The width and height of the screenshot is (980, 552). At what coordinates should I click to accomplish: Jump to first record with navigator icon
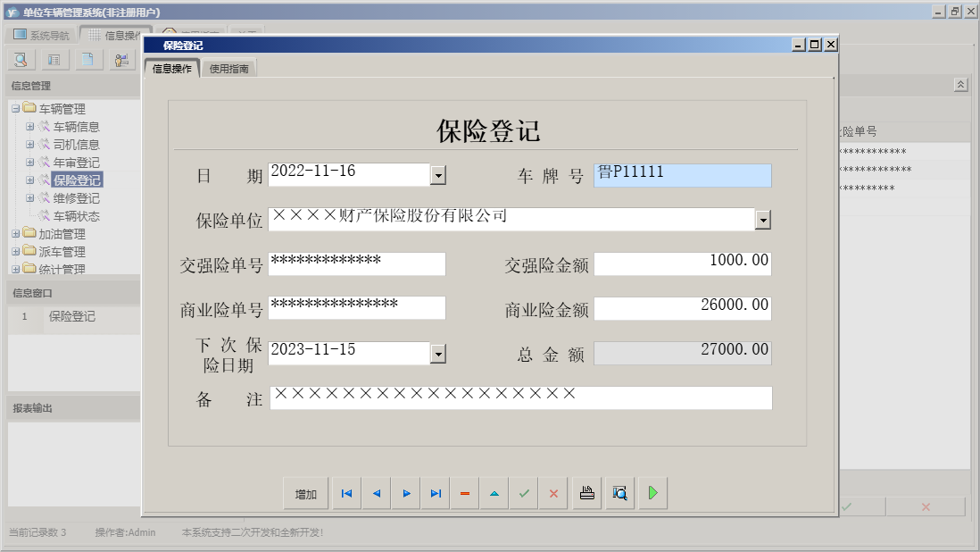tap(346, 492)
